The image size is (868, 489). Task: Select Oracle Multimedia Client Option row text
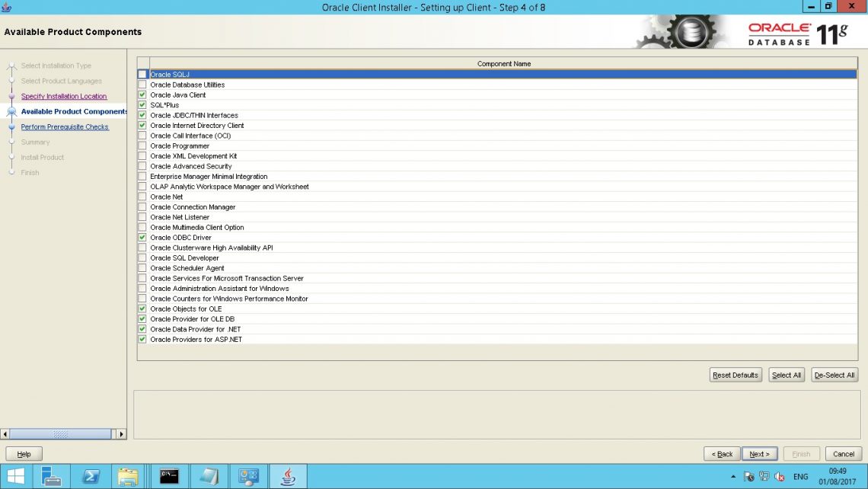[x=197, y=228]
